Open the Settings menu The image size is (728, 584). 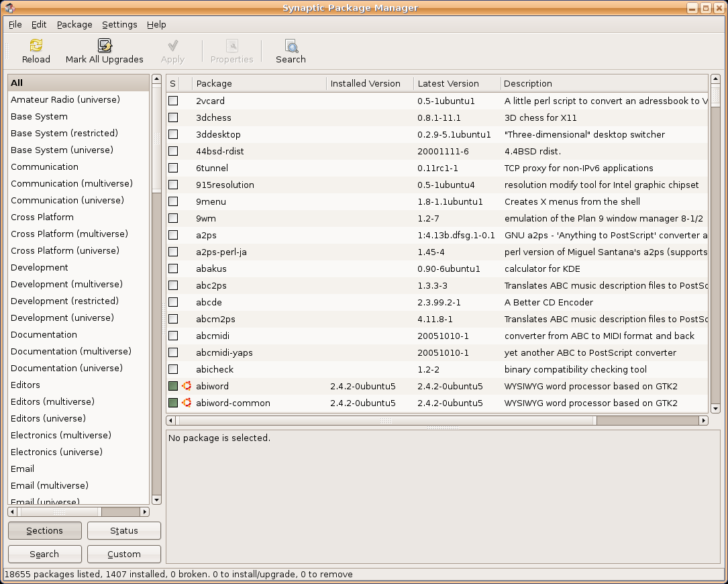[119, 25]
